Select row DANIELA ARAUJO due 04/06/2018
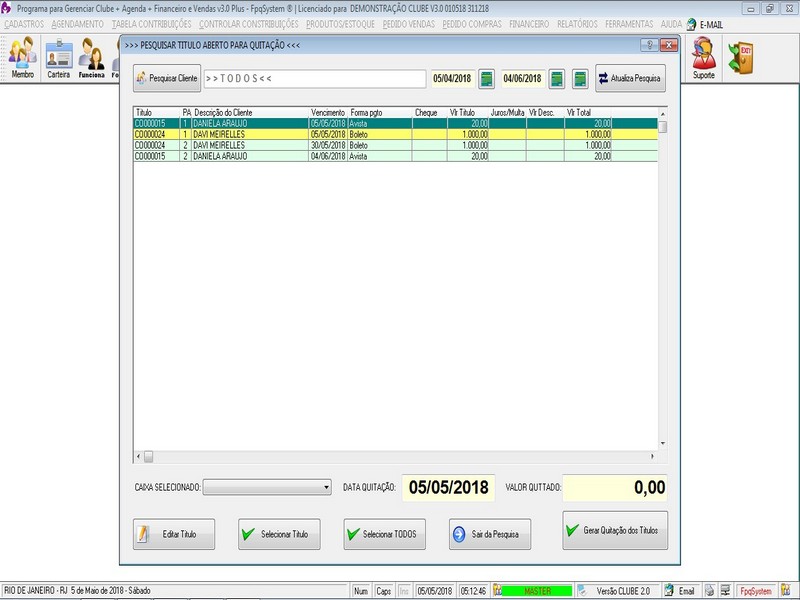The height and width of the screenshot is (600, 800). (395, 156)
